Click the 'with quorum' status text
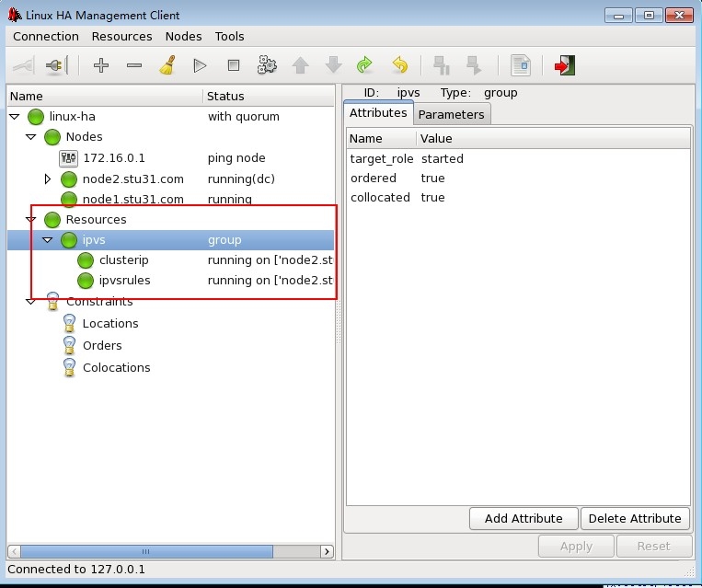This screenshot has width=702, height=588. (244, 117)
